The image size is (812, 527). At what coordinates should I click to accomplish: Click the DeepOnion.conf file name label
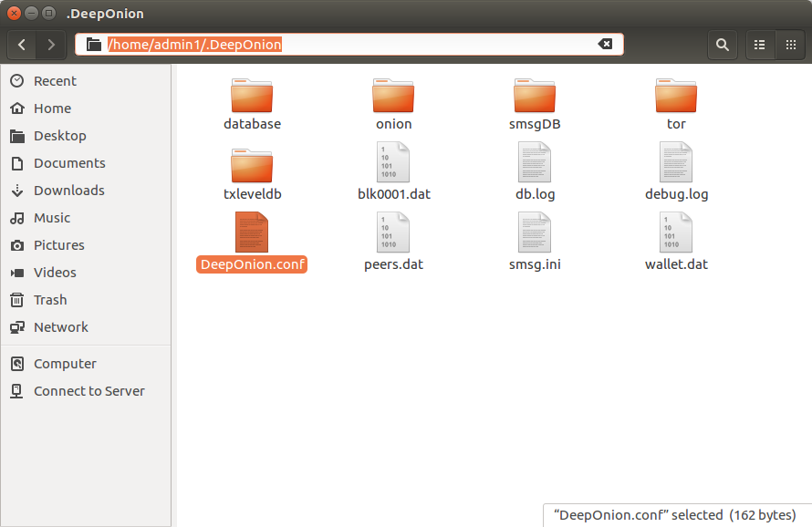pos(252,264)
